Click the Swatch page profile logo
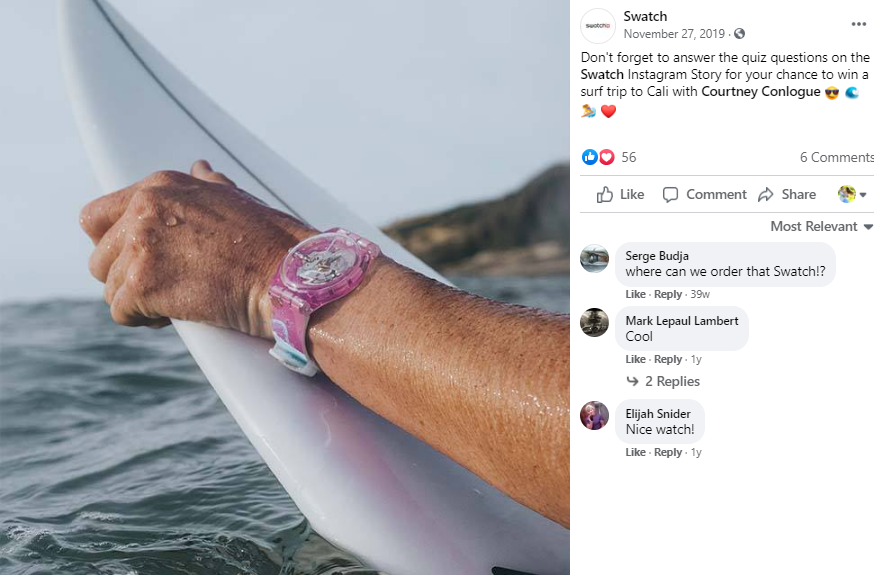This screenshot has height=575, width=877. click(598, 26)
